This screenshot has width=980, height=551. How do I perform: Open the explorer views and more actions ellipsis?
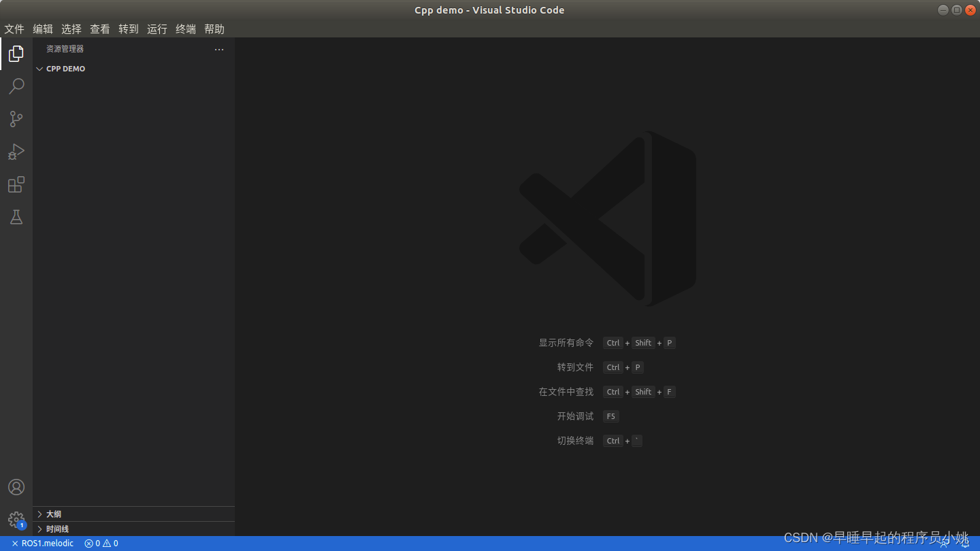tap(219, 49)
